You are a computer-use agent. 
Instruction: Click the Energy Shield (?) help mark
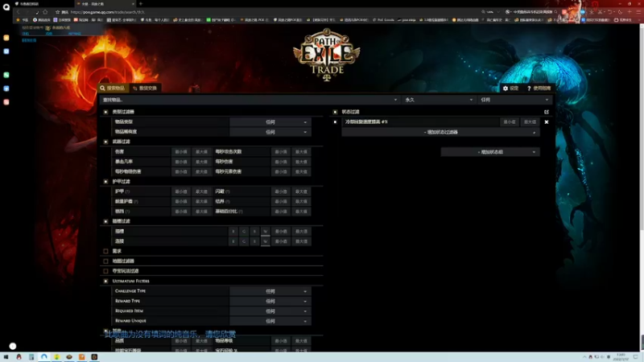click(x=136, y=202)
